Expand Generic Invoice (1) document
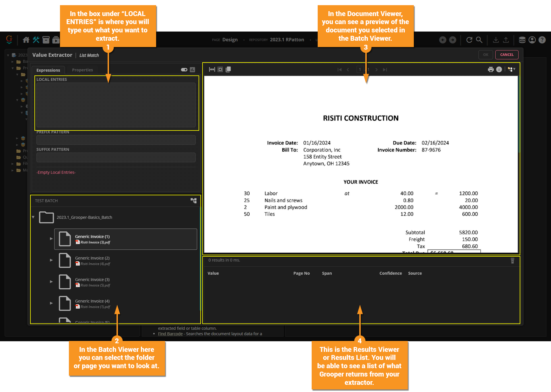This screenshot has height=392, width=551. pos(51,239)
